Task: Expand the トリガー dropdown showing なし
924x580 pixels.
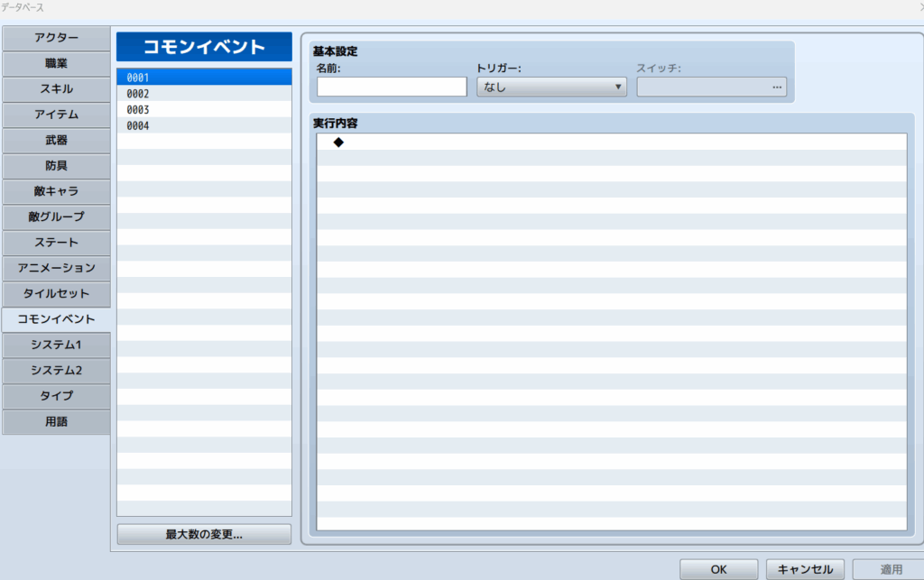Action: (551, 87)
